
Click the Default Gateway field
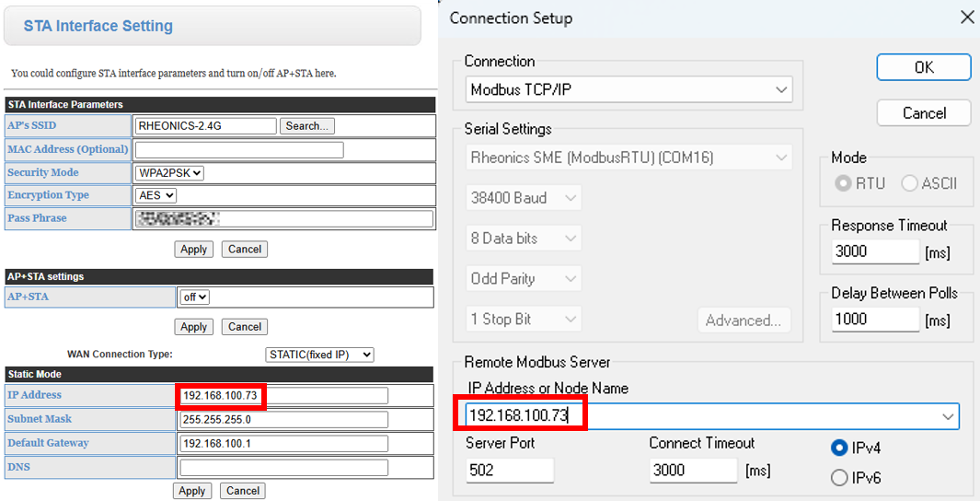283,443
